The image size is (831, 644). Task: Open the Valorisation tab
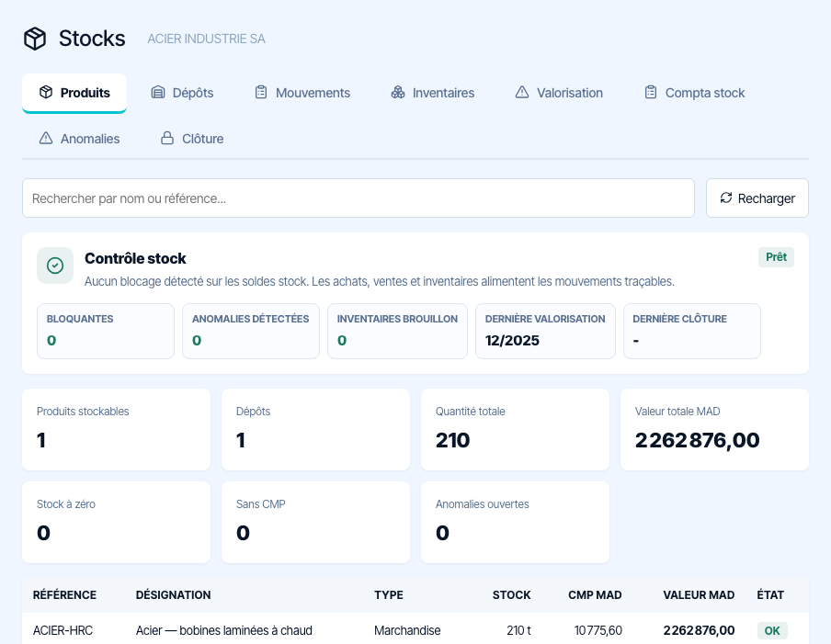click(x=559, y=93)
